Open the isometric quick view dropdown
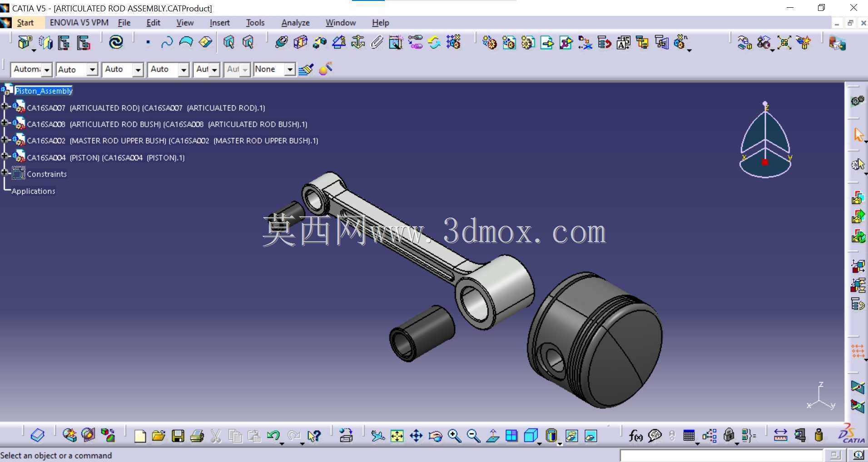This screenshot has height=462, width=868. point(539,443)
